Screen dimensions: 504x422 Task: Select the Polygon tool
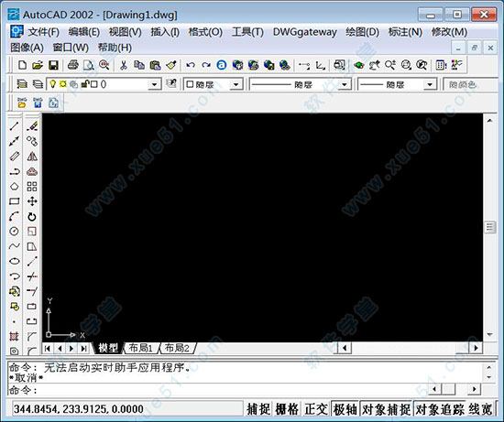click(x=14, y=186)
